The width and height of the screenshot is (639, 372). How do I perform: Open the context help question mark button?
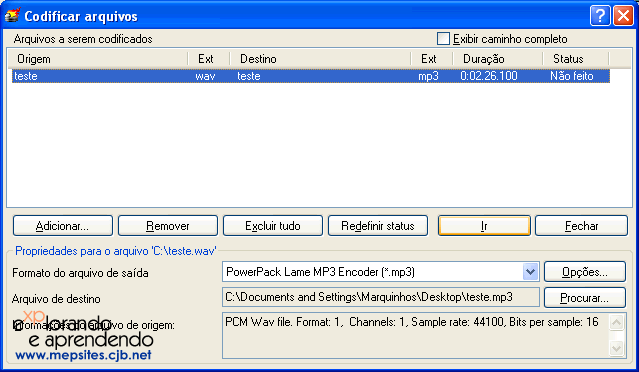(x=600, y=16)
